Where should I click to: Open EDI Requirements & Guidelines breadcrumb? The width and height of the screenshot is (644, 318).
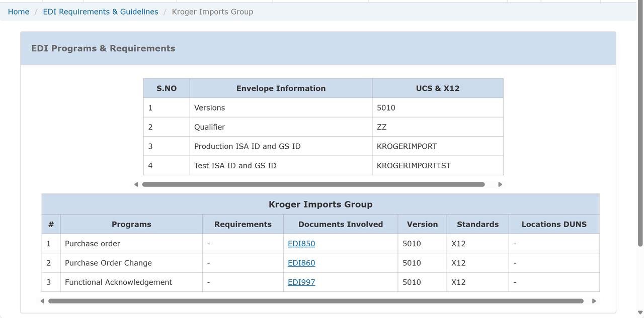click(x=101, y=12)
